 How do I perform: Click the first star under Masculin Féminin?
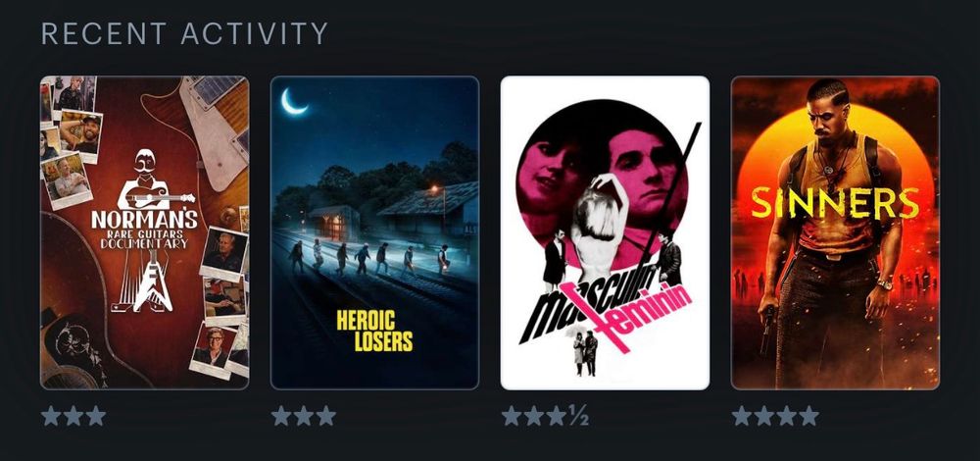pos(512,415)
